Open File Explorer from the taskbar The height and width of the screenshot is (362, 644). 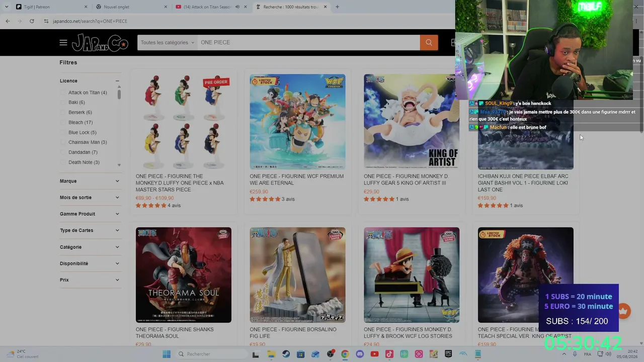(x=271, y=354)
